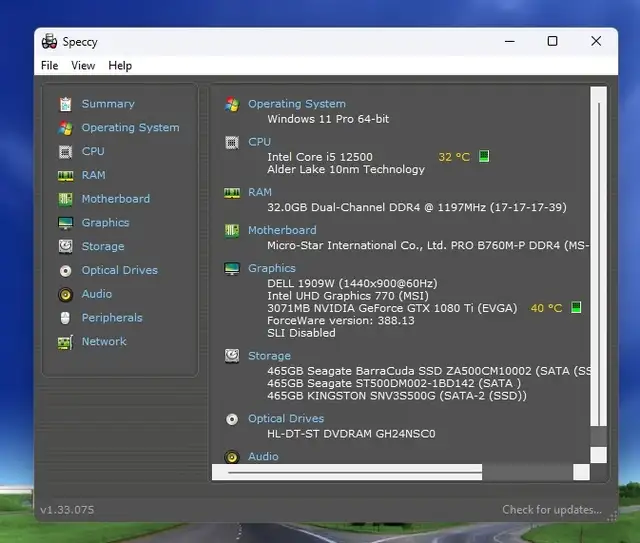
Task: Click the Optical Drives disc icon in sidebar
Action: click(65, 271)
